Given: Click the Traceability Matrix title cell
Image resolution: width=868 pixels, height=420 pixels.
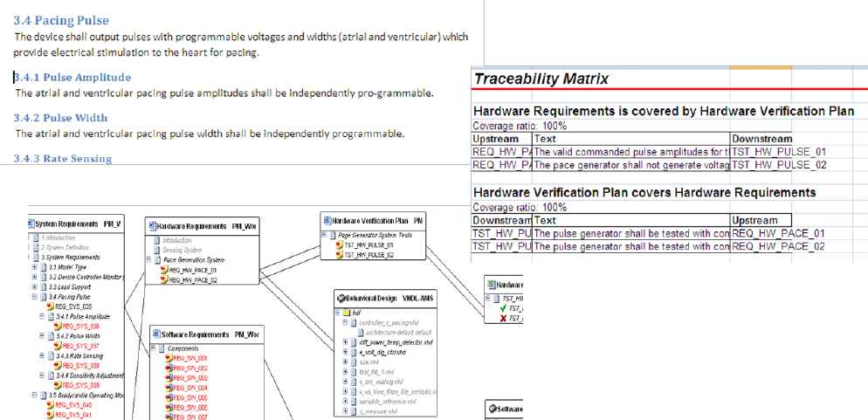Looking at the screenshot, I should pyautogui.click(x=541, y=79).
